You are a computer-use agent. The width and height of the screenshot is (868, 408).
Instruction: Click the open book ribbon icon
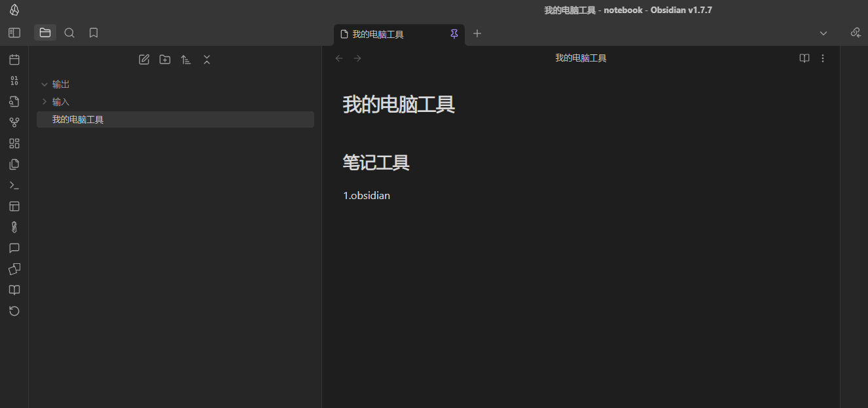[14, 290]
